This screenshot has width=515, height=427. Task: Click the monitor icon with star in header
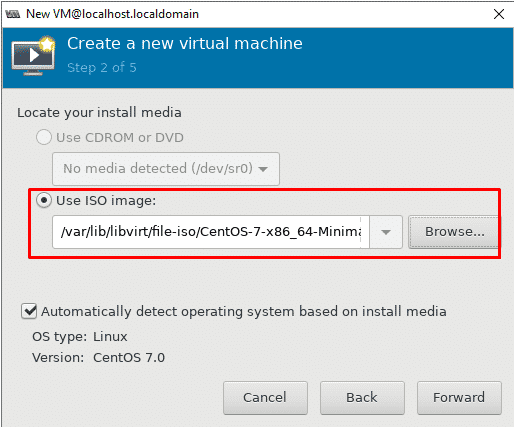point(33,55)
